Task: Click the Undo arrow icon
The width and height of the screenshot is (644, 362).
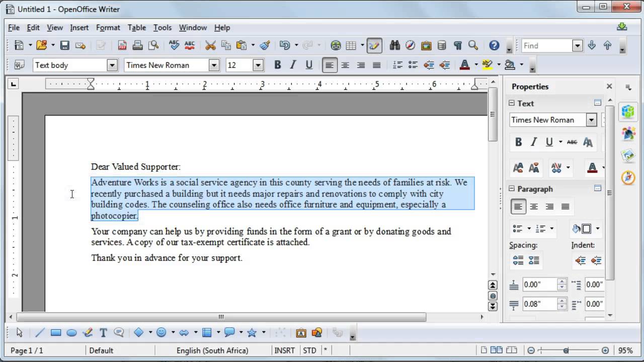Action: (284, 46)
